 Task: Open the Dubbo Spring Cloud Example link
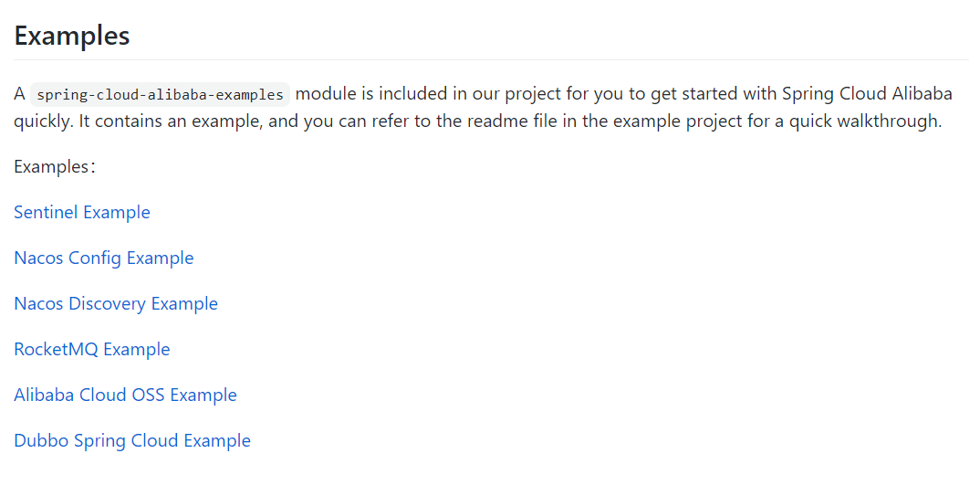(x=132, y=441)
